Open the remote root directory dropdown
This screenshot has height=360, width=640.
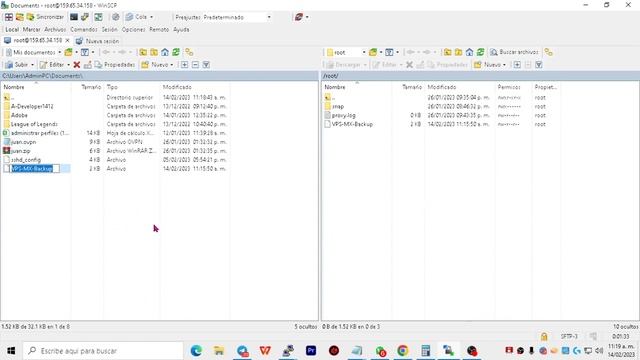(x=346, y=52)
